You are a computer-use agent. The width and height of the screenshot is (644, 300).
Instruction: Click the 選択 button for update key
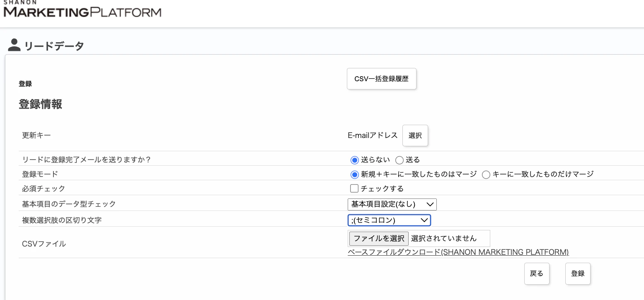[415, 135]
